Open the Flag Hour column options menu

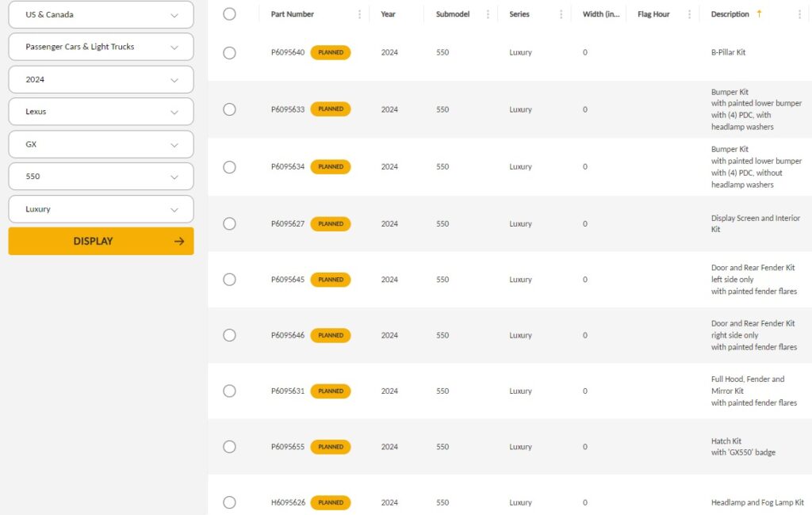(689, 14)
